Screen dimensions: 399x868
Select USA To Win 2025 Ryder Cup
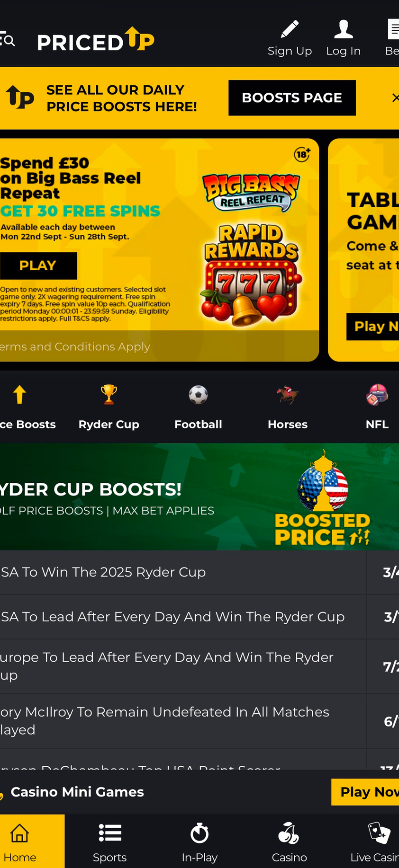pyautogui.click(x=183, y=572)
